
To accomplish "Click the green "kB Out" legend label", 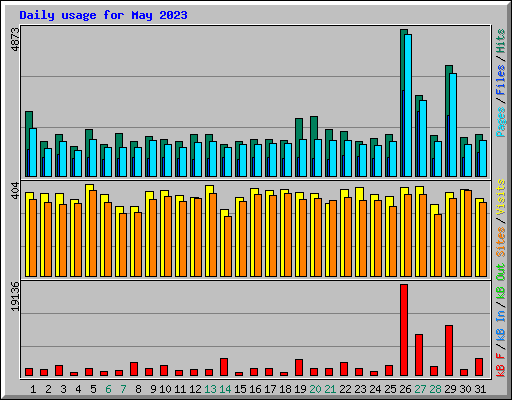I will click(501, 282).
